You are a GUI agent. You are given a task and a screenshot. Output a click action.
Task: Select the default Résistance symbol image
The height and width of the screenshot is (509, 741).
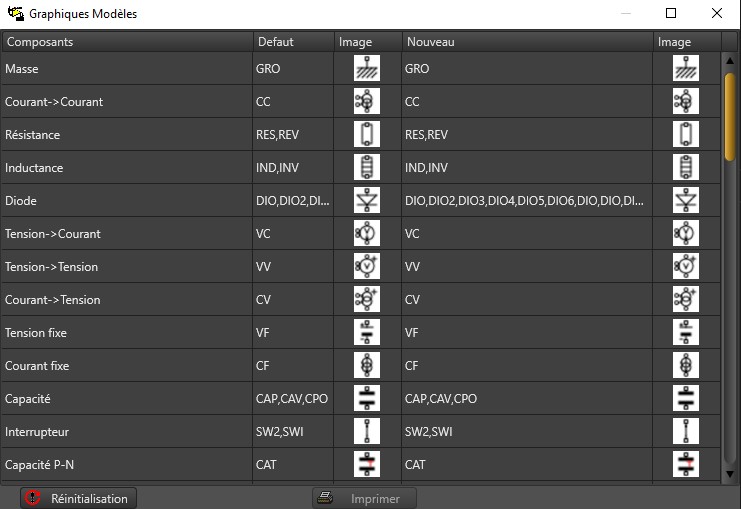tap(367, 135)
